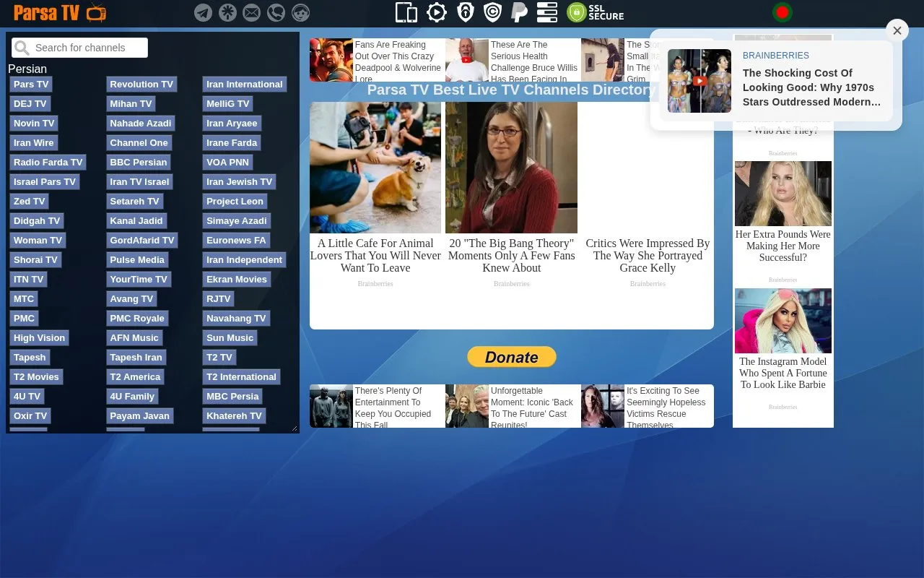Open the BBC Persian channel
The width and height of the screenshot is (924, 578).
coord(139,163)
